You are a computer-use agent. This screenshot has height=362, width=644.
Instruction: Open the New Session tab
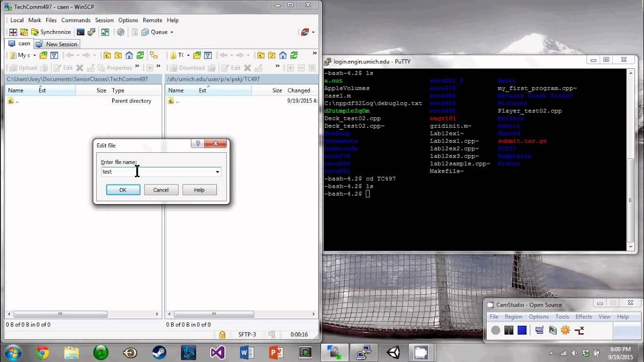[x=56, y=44]
